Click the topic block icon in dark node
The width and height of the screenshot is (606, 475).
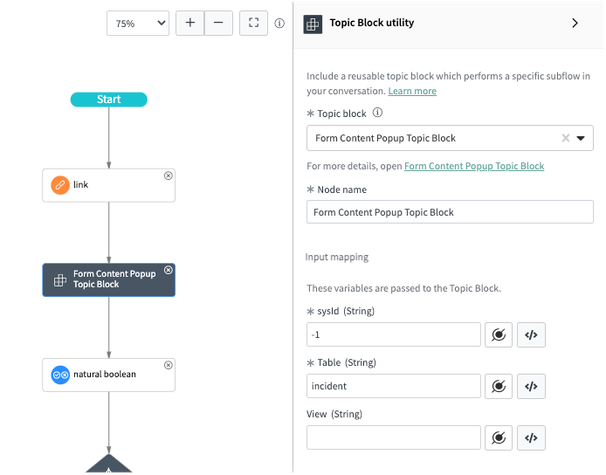(60, 280)
